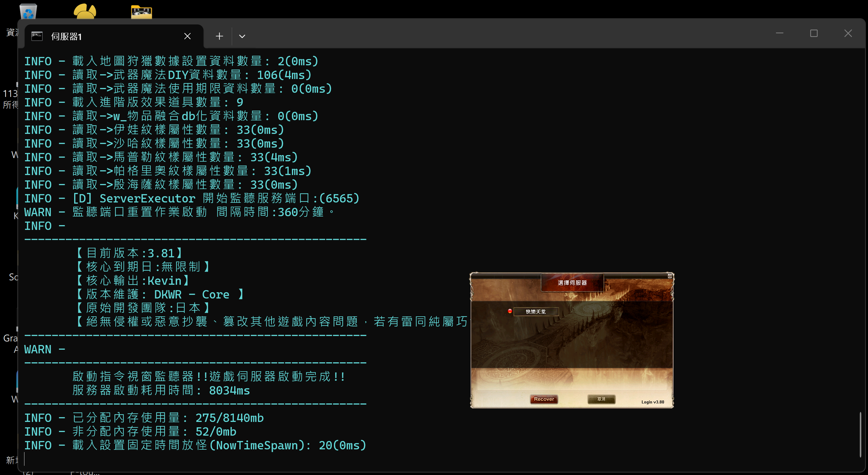
Task: Switch to the 伺服器1 tab
Action: point(114,36)
